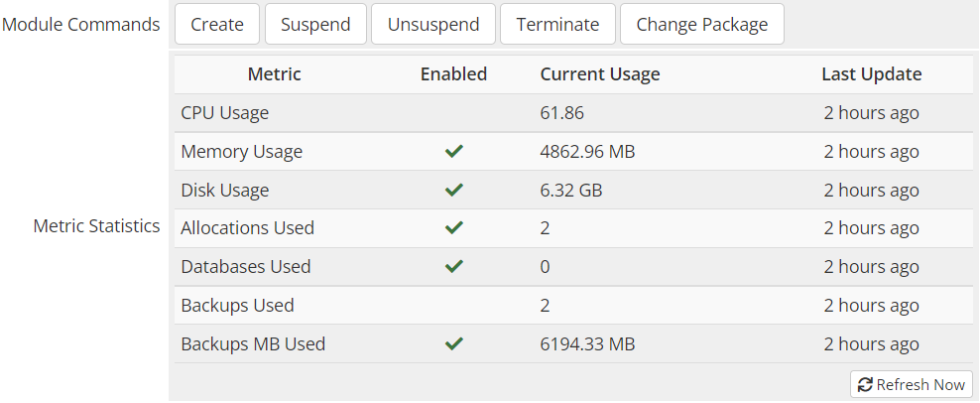Click the Last Update column header
Image resolution: width=980 pixels, height=403 pixels.
[x=871, y=74]
